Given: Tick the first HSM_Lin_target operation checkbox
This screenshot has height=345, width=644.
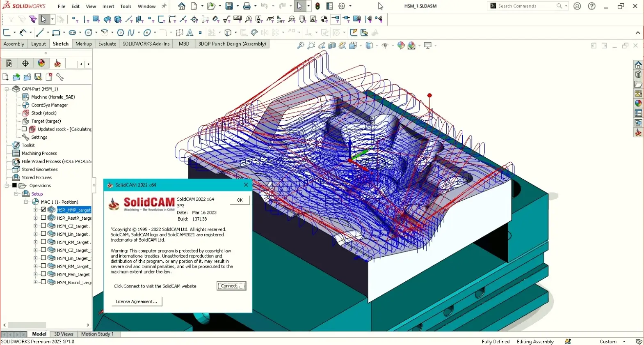Looking at the screenshot, I should tap(43, 234).
